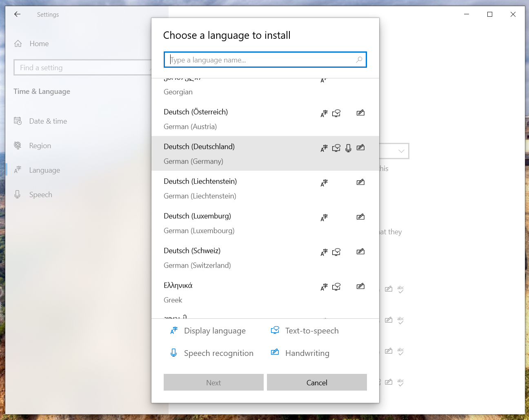Screen dimensions: 529x420
Task: Click the back arrow in Settings
Action: (17, 14)
